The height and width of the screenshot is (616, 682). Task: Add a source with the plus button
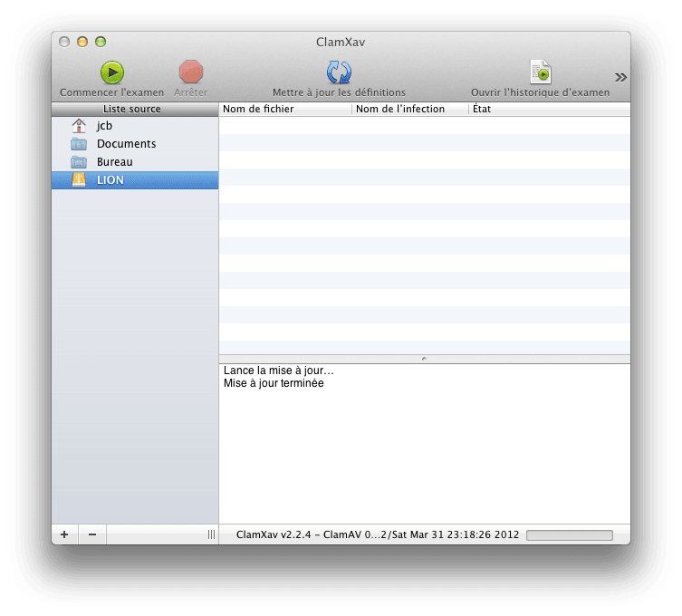pos(64,534)
